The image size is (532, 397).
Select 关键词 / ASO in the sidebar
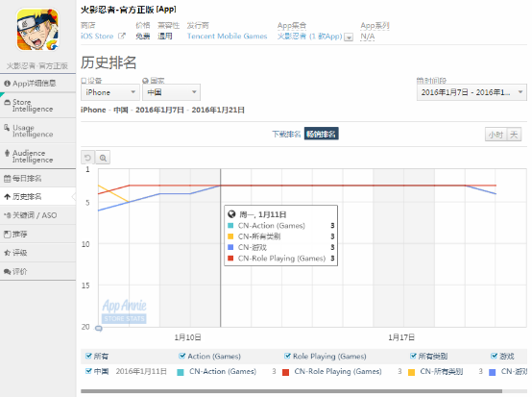[x=38, y=215]
